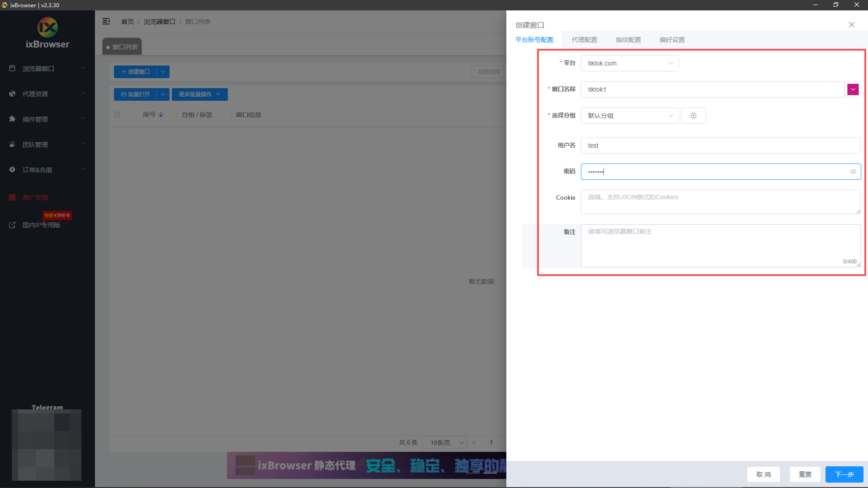Click the 窗口信息 column header
Screen dimensions: 868x488
click(x=249, y=115)
